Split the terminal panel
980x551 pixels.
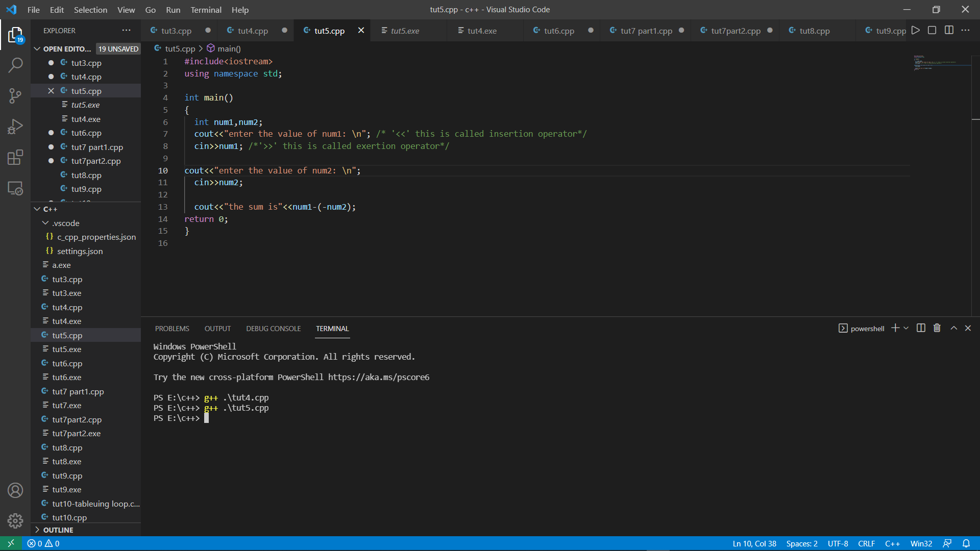pos(921,328)
